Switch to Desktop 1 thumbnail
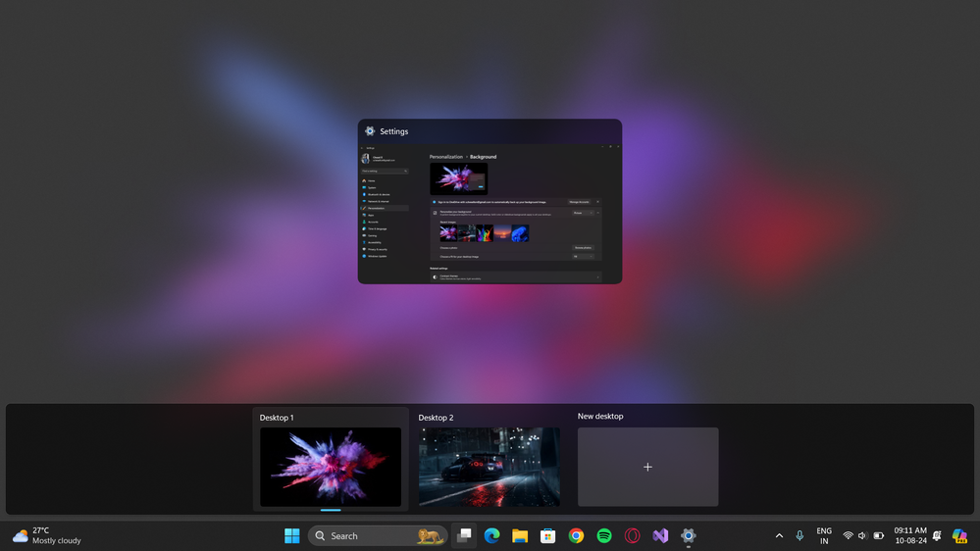The width and height of the screenshot is (980, 551). click(x=331, y=467)
